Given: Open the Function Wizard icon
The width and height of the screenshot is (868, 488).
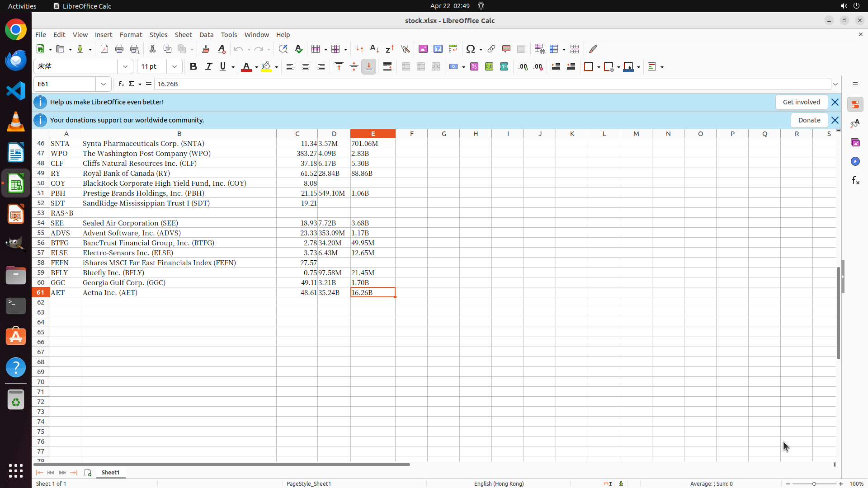Looking at the screenshot, I should (x=121, y=84).
